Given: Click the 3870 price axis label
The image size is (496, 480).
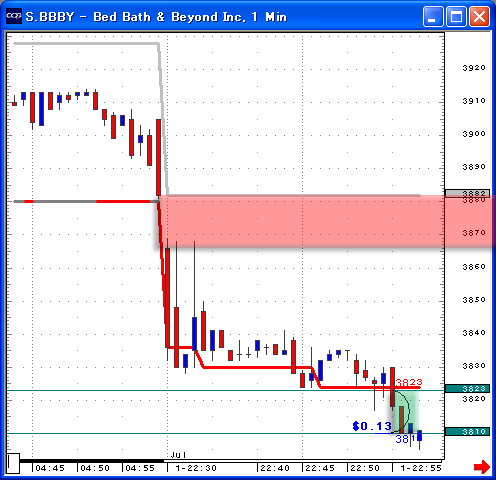Looking at the screenshot, I should pyautogui.click(x=474, y=233).
